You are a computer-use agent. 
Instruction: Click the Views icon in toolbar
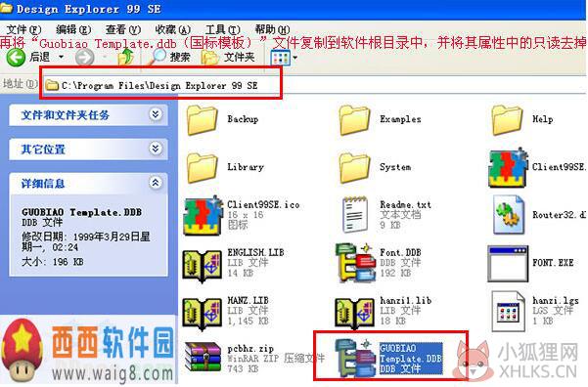pyautogui.click(x=281, y=58)
